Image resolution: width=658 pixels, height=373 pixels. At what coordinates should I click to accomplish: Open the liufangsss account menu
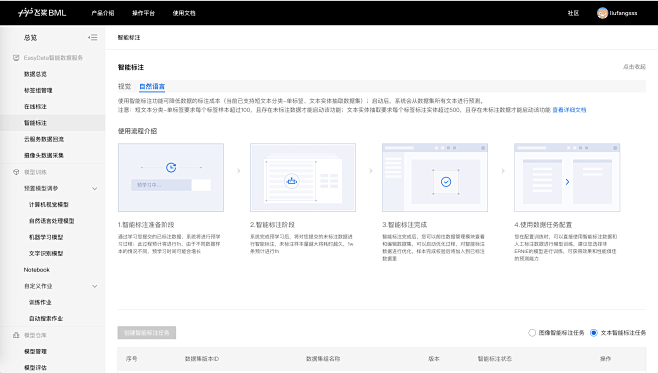click(623, 13)
